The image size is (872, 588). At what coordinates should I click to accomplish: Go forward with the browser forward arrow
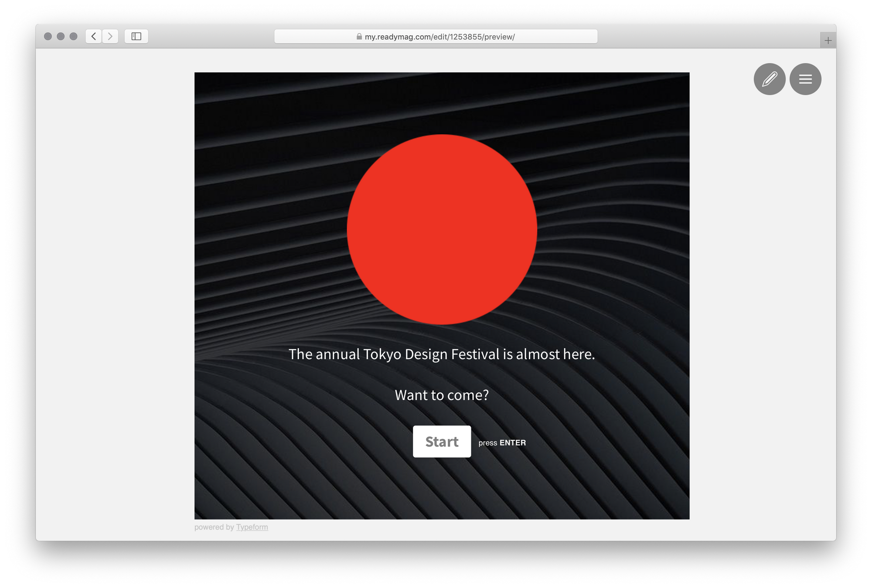point(110,36)
